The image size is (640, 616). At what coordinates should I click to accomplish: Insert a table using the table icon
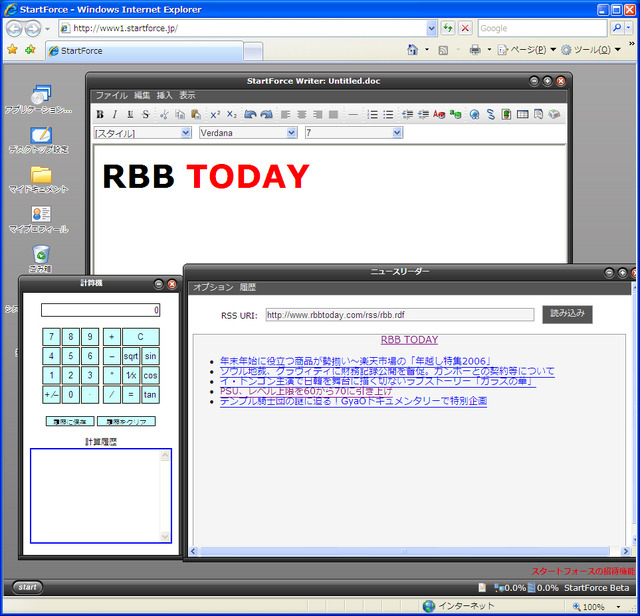tap(522, 115)
